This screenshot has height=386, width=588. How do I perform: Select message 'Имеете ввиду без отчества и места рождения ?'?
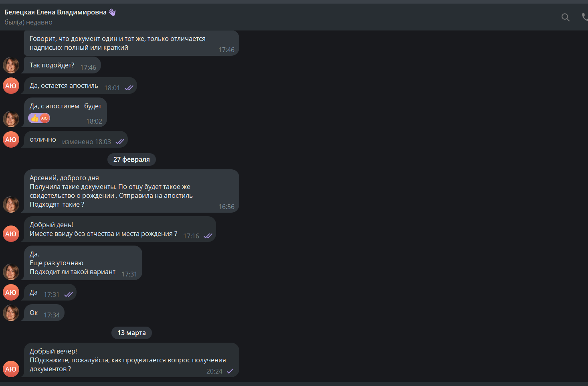pyautogui.click(x=120, y=229)
